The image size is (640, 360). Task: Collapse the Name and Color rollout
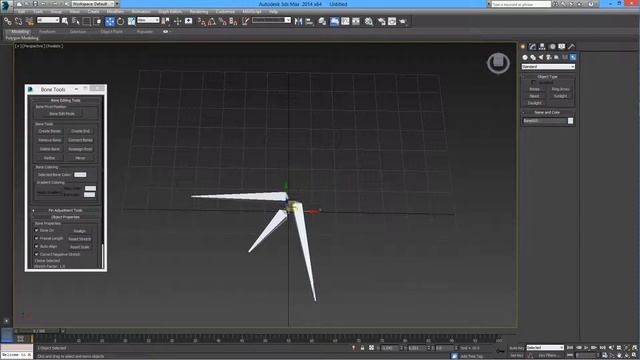(548, 112)
